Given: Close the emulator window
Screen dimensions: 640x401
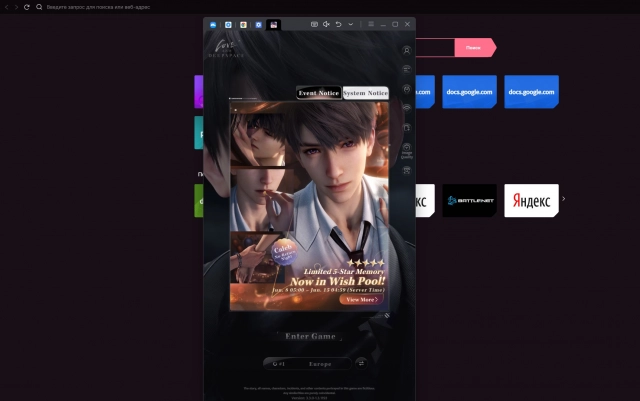Looking at the screenshot, I should coord(407,25).
